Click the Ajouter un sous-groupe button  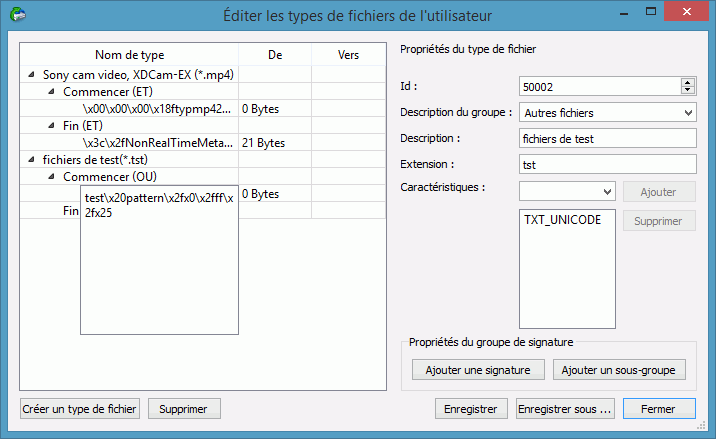click(620, 370)
